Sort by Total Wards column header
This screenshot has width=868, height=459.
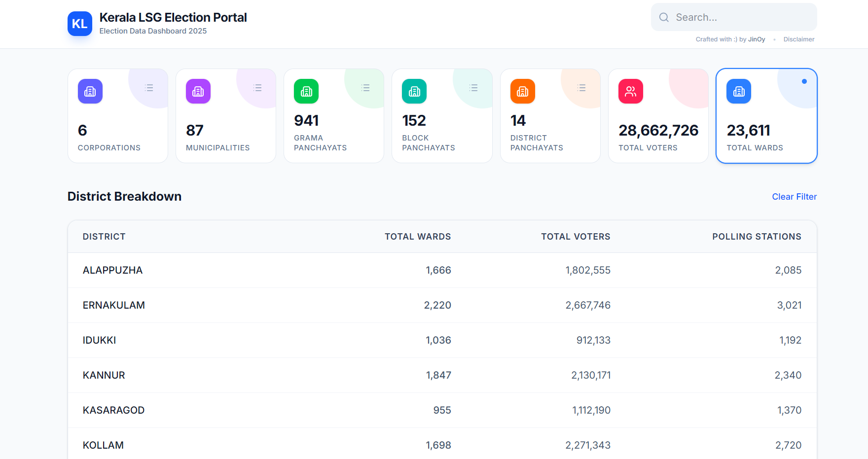tap(417, 237)
